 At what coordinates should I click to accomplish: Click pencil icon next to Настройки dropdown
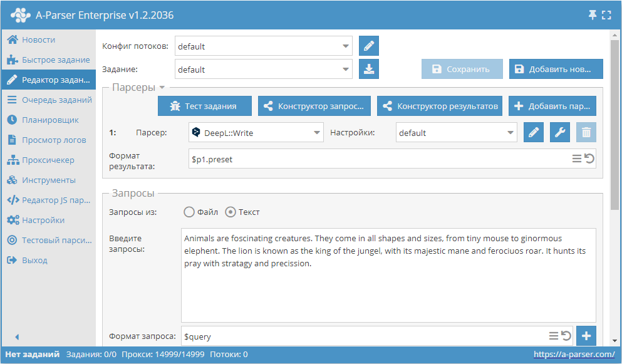[534, 133]
